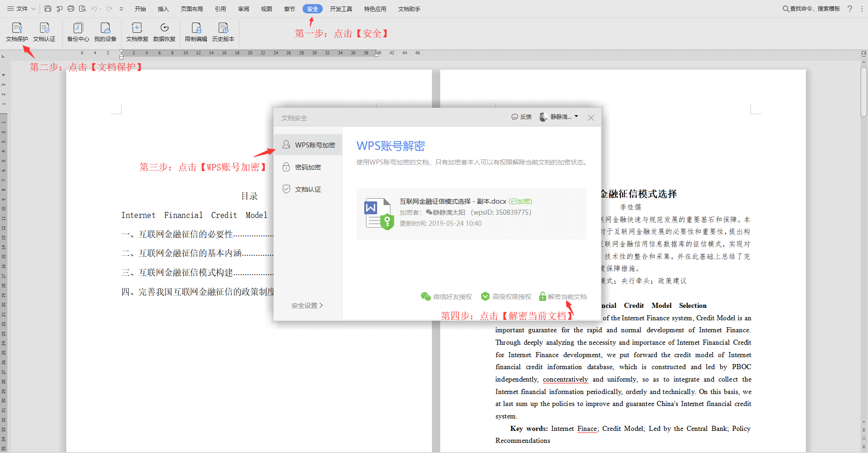Image resolution: width=868 pixels, height=453 pixels.
Task: Select 文档认证 in dialog sidebar
Action: point(308,189)
